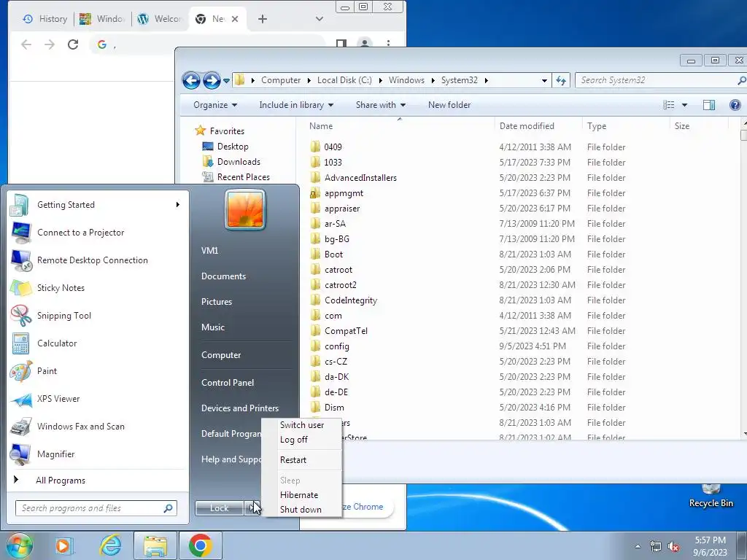Launch Calculator from Start menu
The image size is (747, 560).
pos(98,343)
